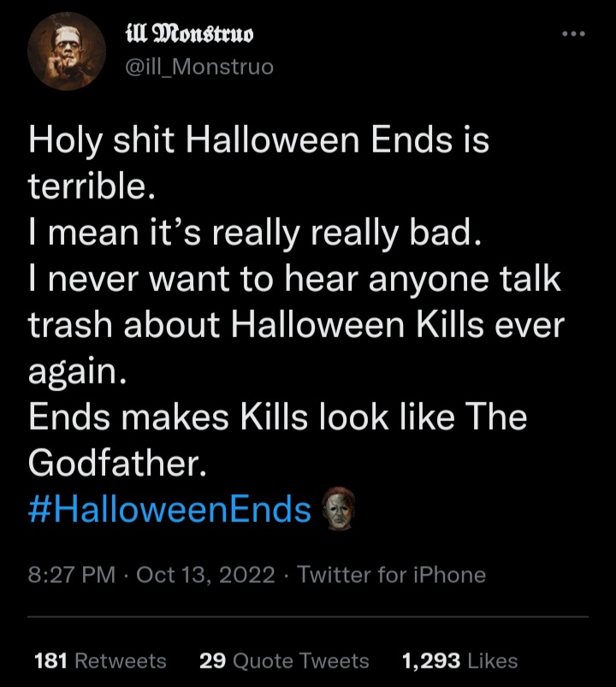This screenshot has height=687, width=616.
Task: Tap the #HalloweenEnds hashtag
Action: [x=169, y=510]
